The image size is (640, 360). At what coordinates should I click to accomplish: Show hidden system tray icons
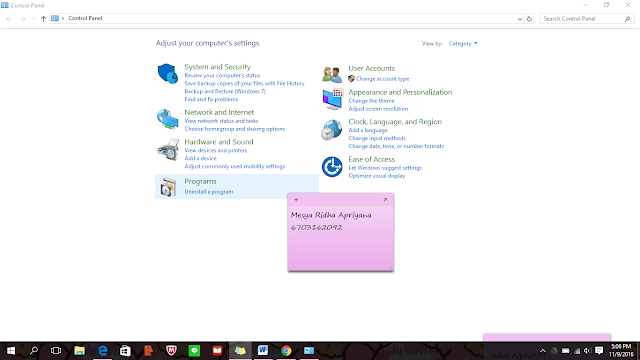coord(543,351)
